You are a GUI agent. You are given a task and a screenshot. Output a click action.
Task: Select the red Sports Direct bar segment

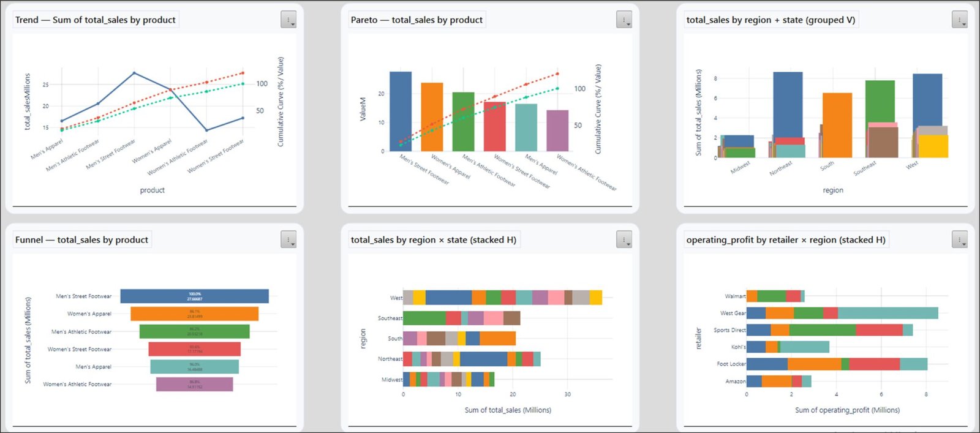click(x=879, y=330)
